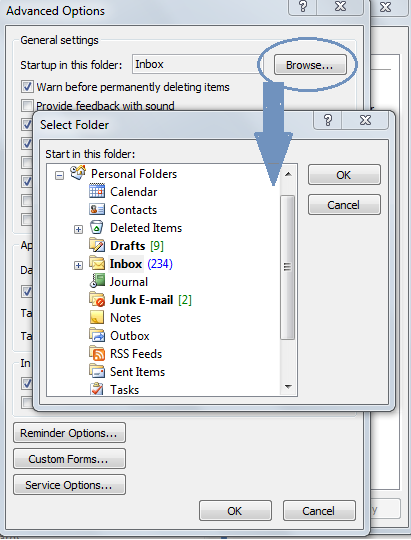Click the folder list scrollbar down arrow

point(288,387)
